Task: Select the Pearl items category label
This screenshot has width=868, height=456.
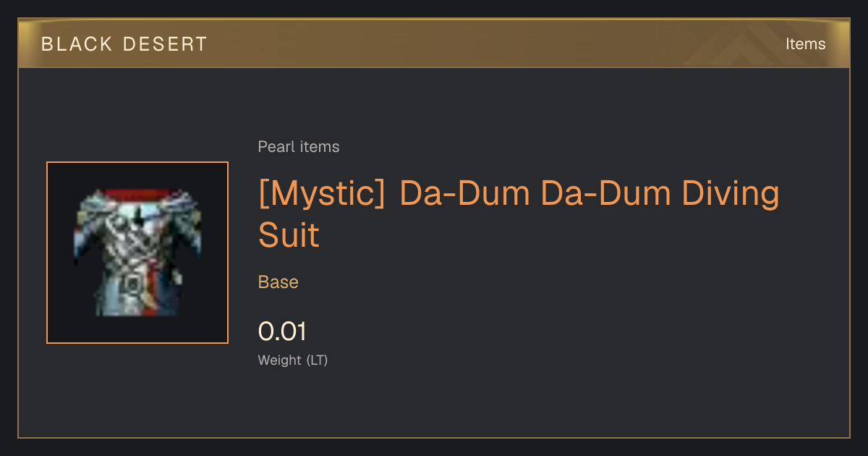Action: click(299, 147)
